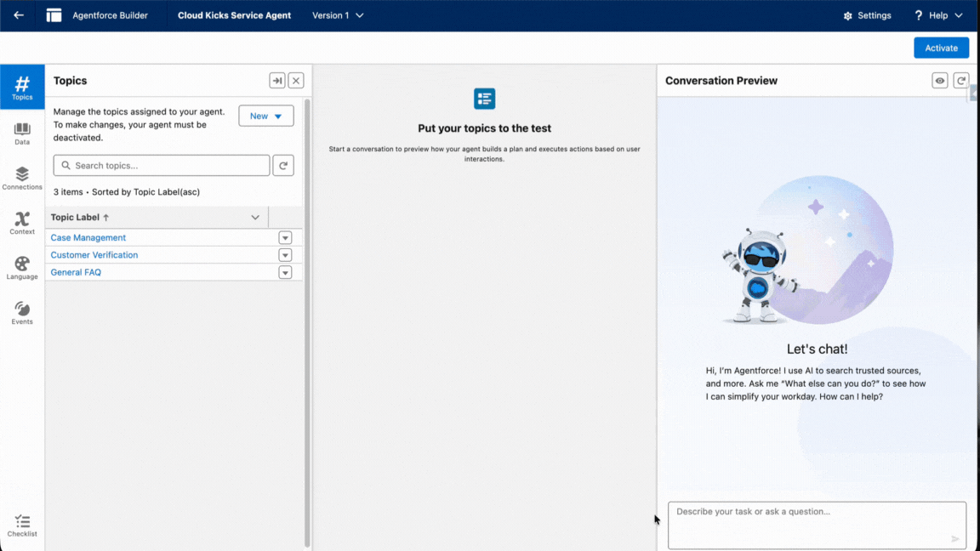Viewport: 980px width, 551px height.
Task: Open the Topics sidebar tab
Action: click(22, 87)
